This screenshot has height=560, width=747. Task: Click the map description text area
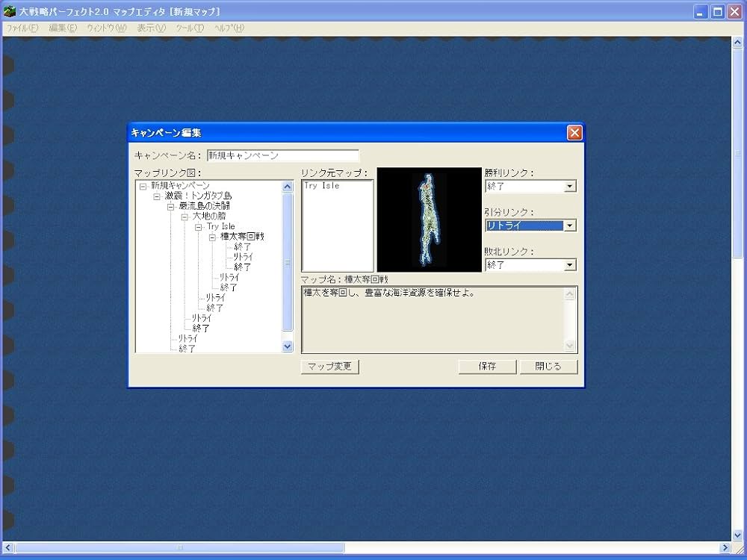[439, 320]
